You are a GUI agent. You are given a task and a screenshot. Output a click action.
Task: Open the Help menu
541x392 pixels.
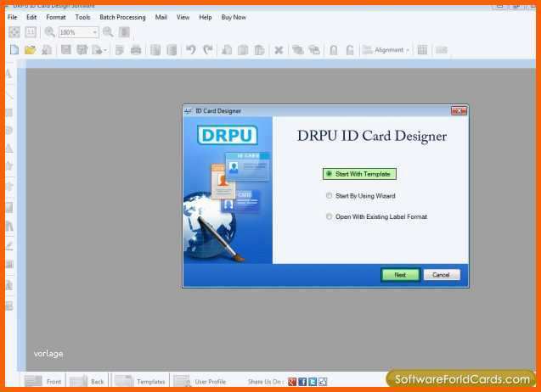pos(206,17)
